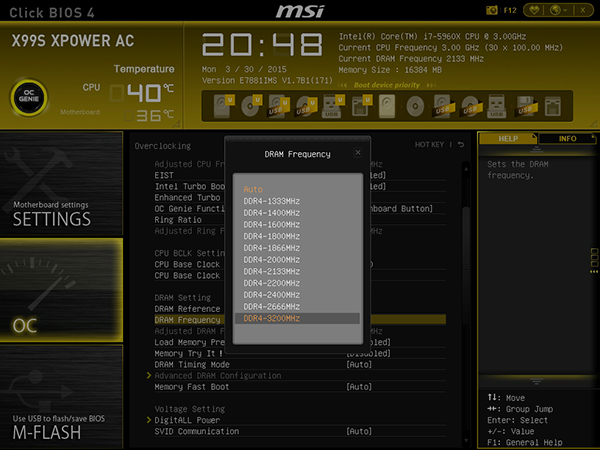Click the side panel arrows on right edge
The image size is (600, 450).
[x=594, y=272]
